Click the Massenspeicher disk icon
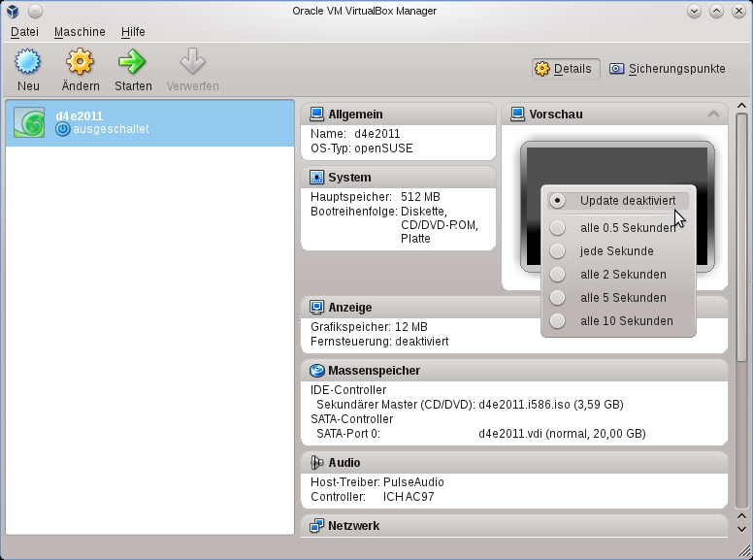The height and width of the screenshot is (560, 753). click(x=317, y=371)
